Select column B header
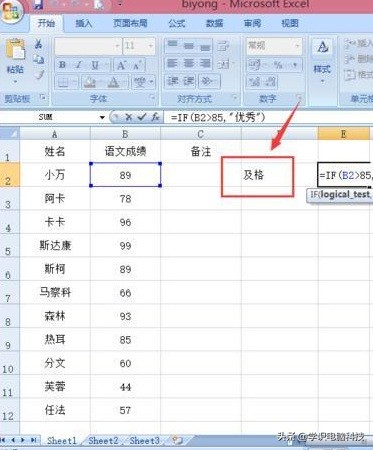 click(125, 134)
